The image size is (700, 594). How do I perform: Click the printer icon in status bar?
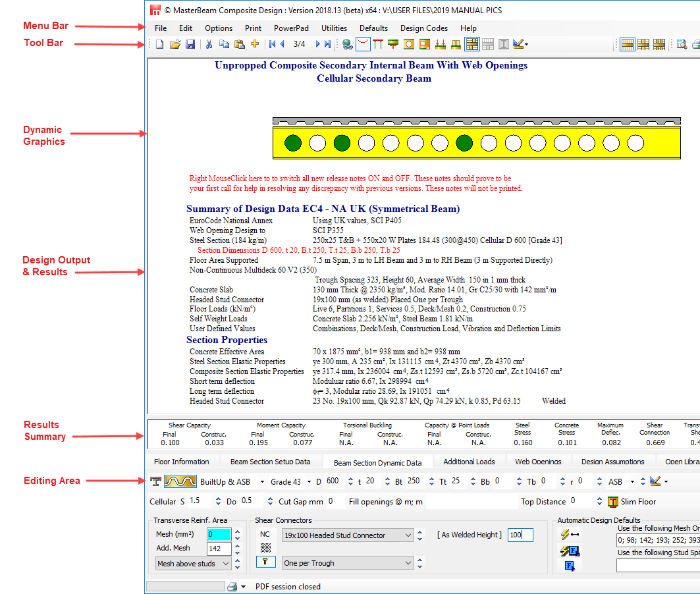pyautogui.click(x=232, y=586)
